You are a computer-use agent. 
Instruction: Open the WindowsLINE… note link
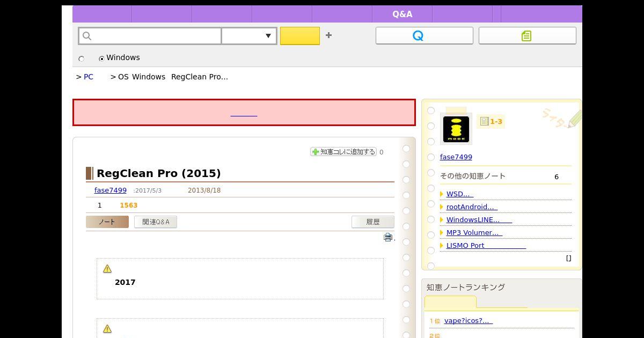tap(479, 220)
